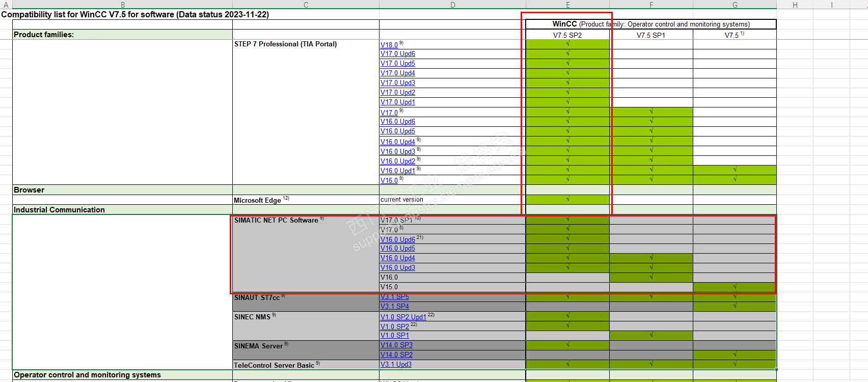Viewport: 868px width, 382px height.
Task: Open V16.0 Upd5 link under STEP 7 Professional
Action: (x=398, y=131)
